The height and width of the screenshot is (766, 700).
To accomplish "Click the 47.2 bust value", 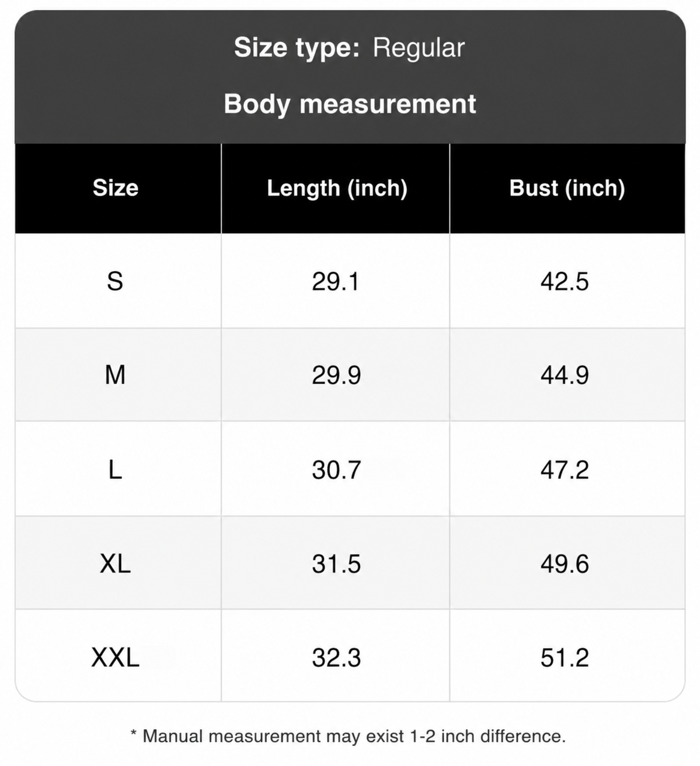I will tap(565, 469).
